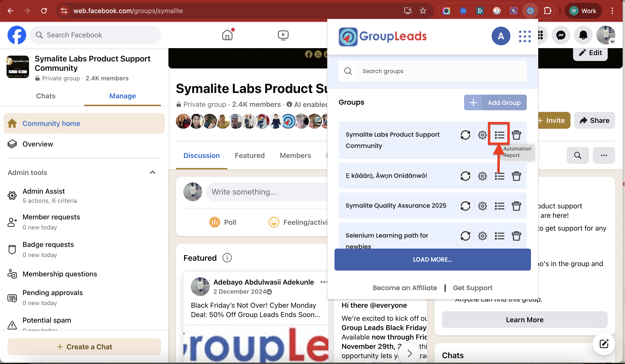
Task: Click the Facebook logo
Action: (17, 35)
